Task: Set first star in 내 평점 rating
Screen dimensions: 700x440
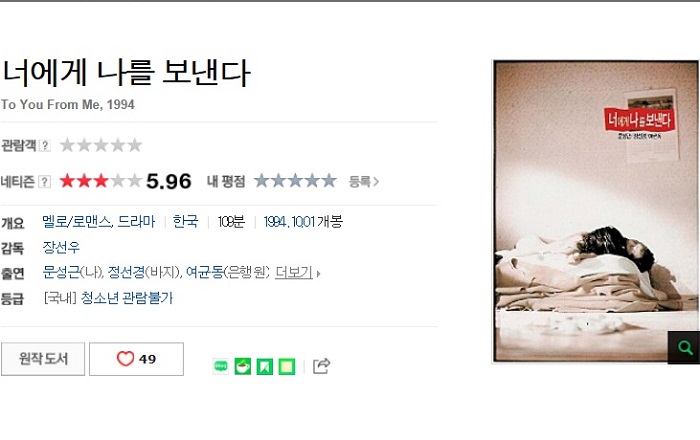Action: click(x=262, y=181)
